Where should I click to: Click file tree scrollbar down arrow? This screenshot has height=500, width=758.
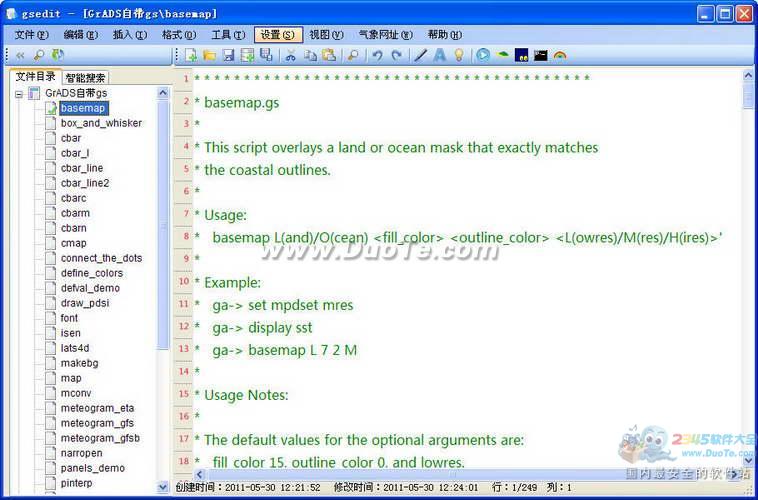(163, 487)
